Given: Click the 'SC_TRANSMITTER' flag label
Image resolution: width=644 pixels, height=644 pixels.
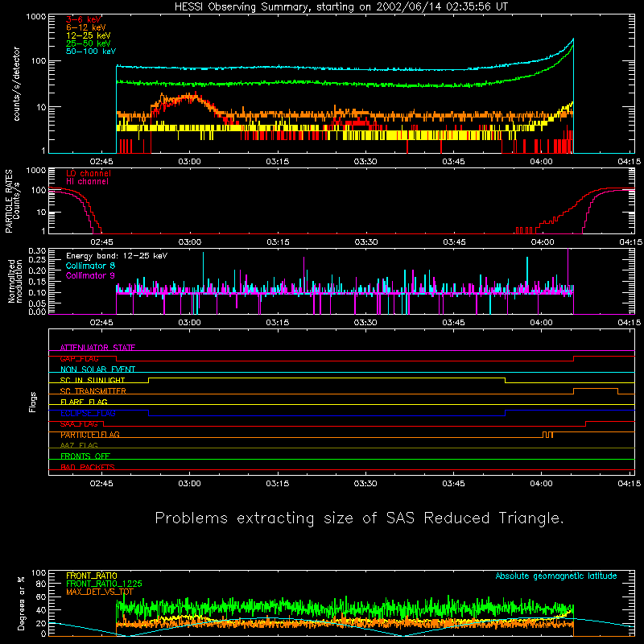Looking at the screenshot, I should click(93, 391).
